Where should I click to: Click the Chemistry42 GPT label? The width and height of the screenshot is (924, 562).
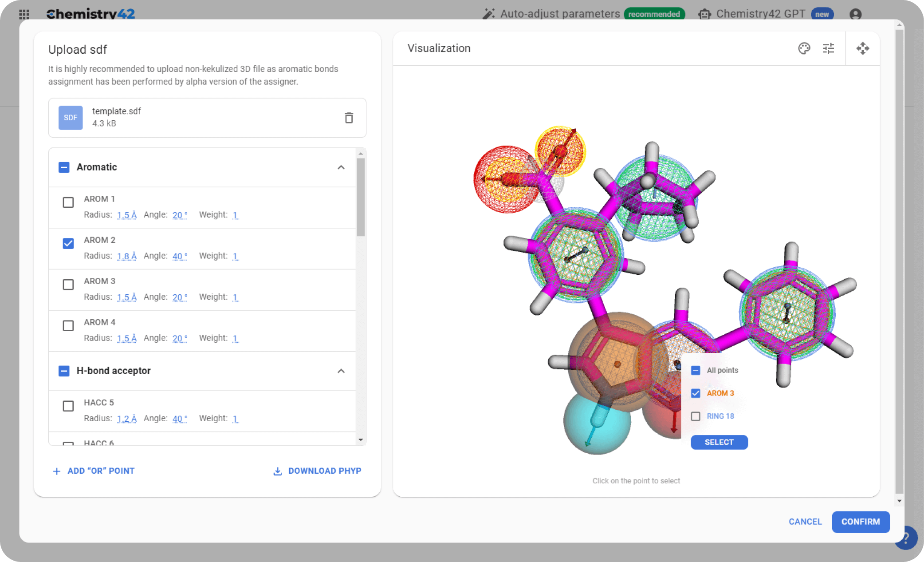(761, 14)
